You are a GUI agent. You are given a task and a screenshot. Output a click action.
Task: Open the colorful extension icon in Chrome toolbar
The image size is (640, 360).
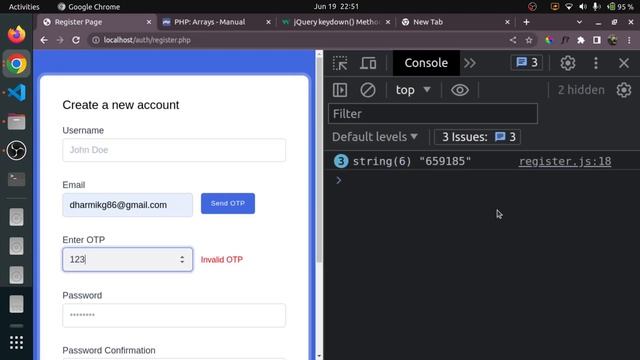pos(549,40)
